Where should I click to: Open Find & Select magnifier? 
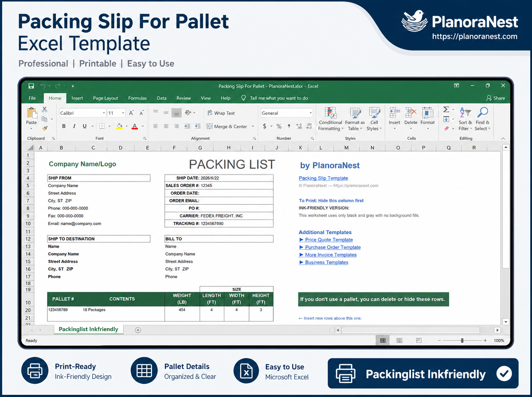(483, 119)
